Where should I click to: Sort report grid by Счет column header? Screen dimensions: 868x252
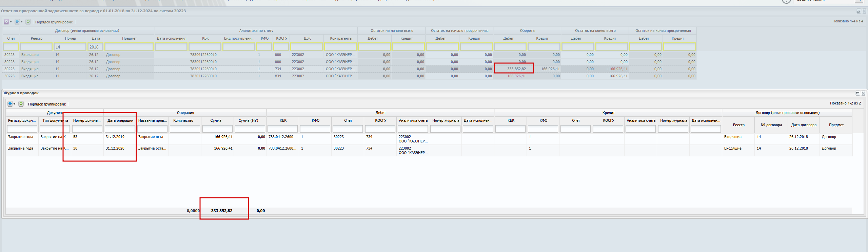11,38
